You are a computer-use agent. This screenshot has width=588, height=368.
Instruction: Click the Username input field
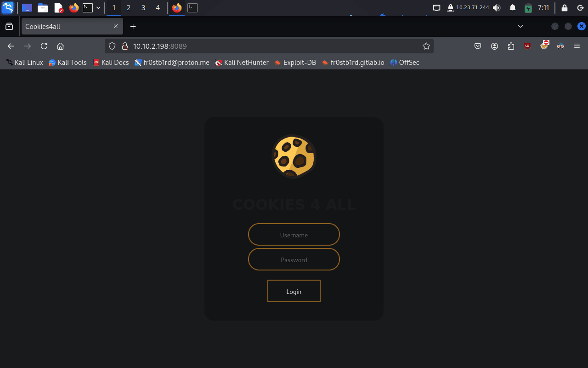294,235
